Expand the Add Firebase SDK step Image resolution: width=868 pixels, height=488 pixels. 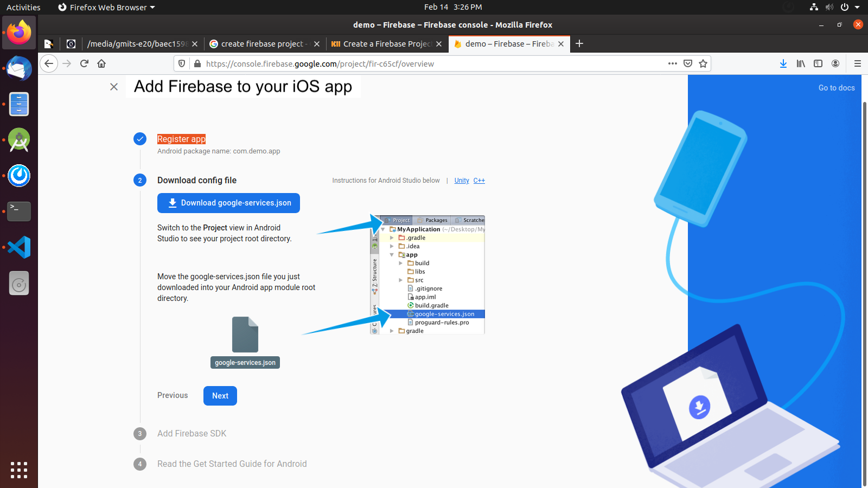coord(192,433)
